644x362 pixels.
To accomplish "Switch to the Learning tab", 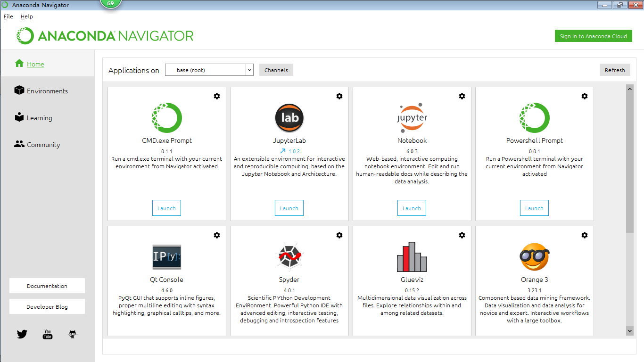I will click(x=39, y=118).
